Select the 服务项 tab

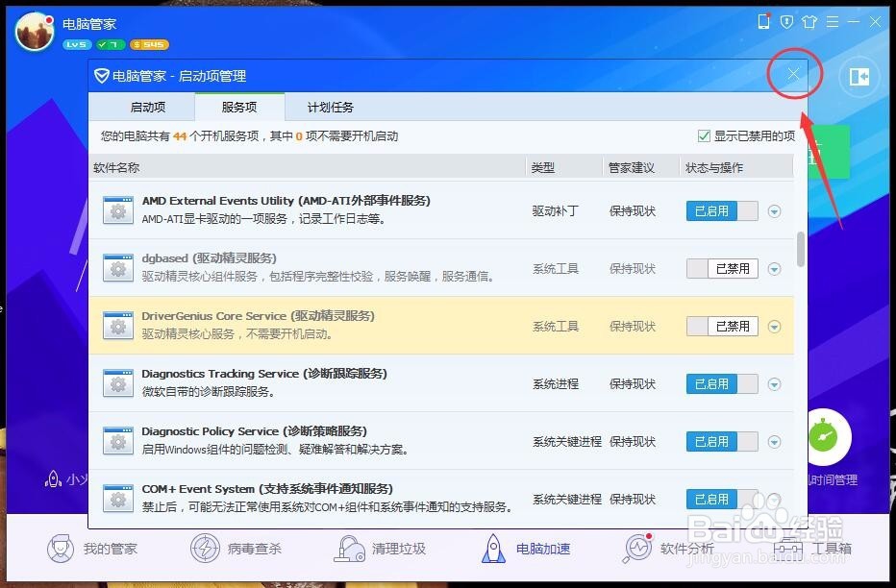pos(239,107)
